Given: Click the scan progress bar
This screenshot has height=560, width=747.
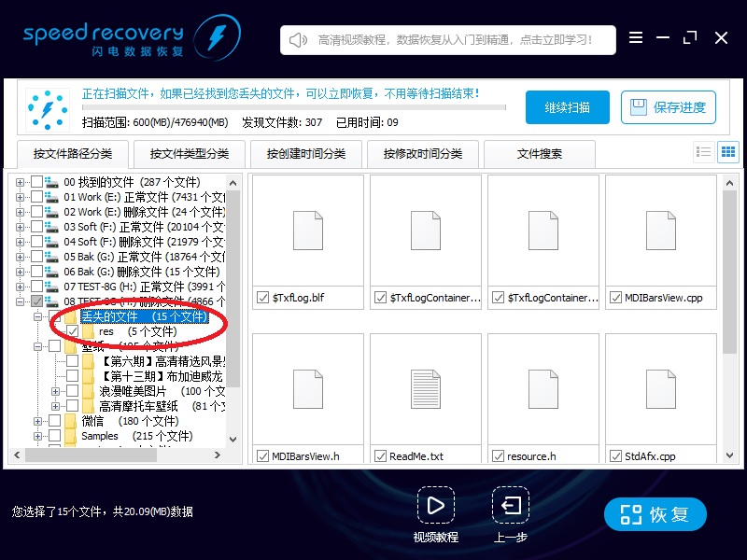Looking at the screenshot, I should (293, 107).
